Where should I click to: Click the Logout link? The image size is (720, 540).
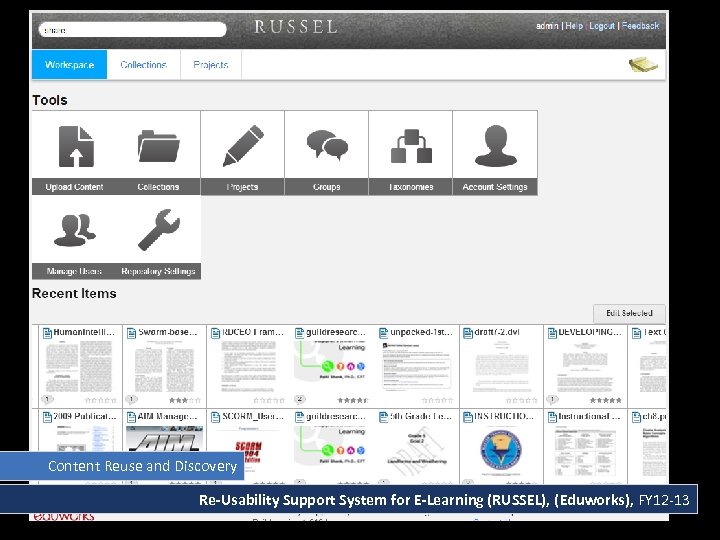pos(602,26)
